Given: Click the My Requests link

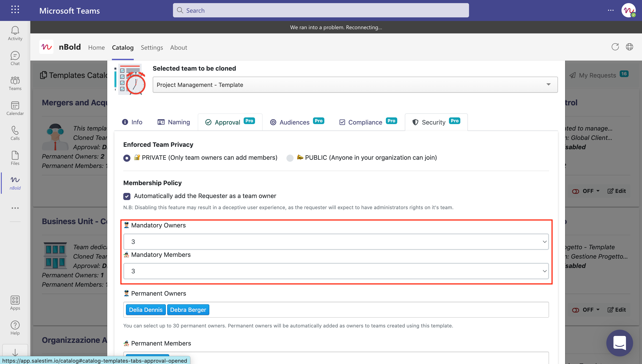Looking at the screenshot, I should coord(597,75).
